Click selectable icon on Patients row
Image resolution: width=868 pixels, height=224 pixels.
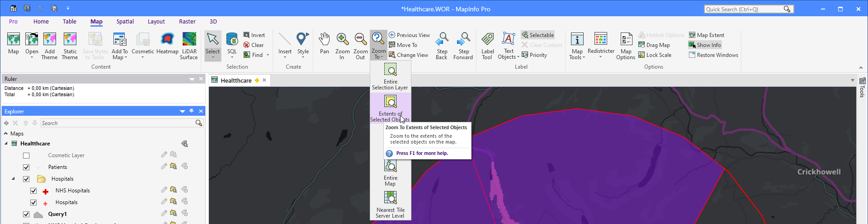click(173, 166)
